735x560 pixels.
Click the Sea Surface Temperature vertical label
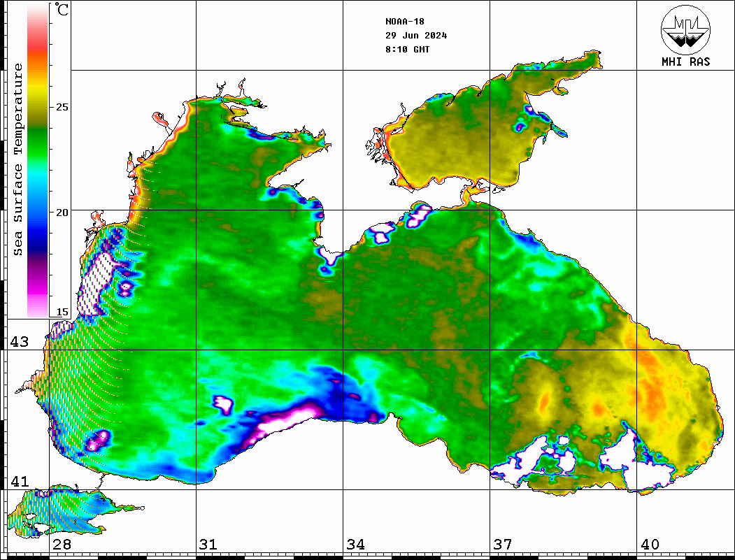tap(17, 159)
